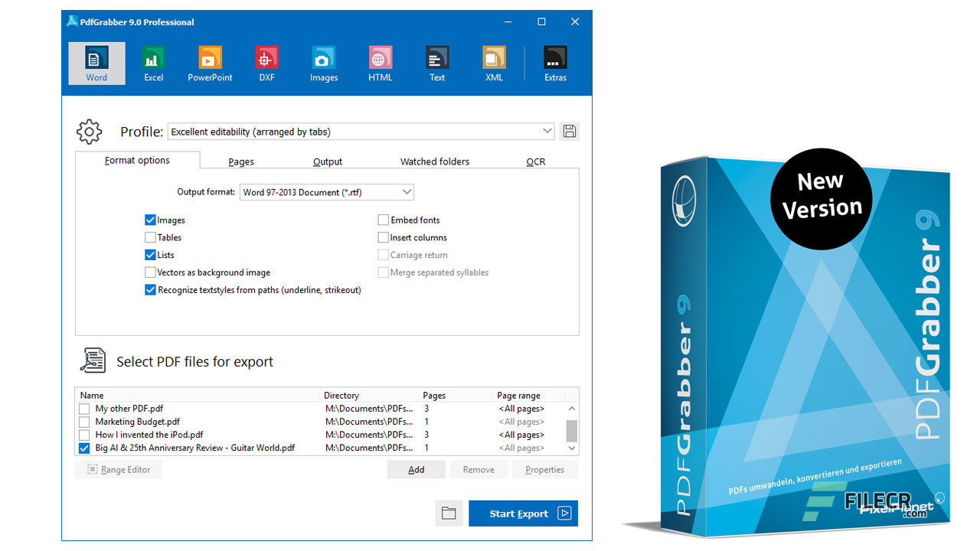Switch to the Watched folders tab

click(435, 161)
